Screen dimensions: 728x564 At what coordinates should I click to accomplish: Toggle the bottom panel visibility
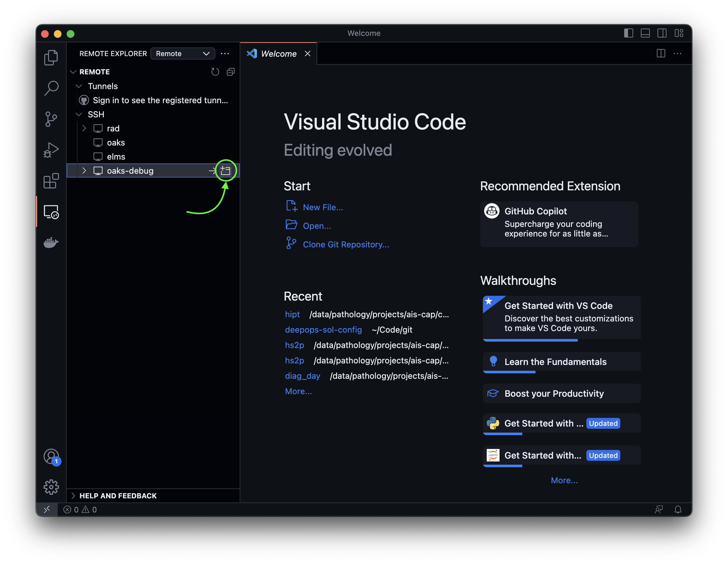[645, 33]
